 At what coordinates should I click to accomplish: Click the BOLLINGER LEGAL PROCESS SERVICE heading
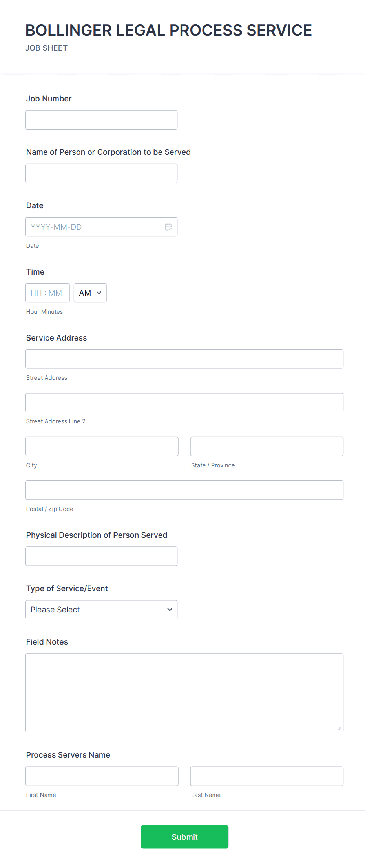[x=168, y=30]
